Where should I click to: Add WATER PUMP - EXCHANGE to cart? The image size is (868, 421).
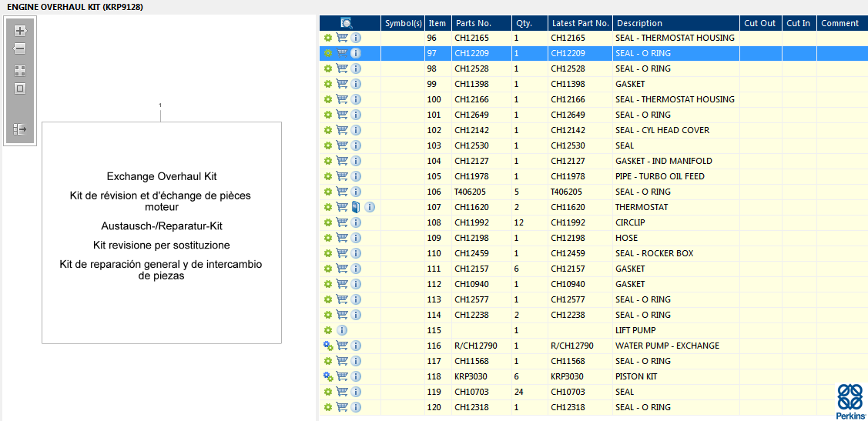342,346
